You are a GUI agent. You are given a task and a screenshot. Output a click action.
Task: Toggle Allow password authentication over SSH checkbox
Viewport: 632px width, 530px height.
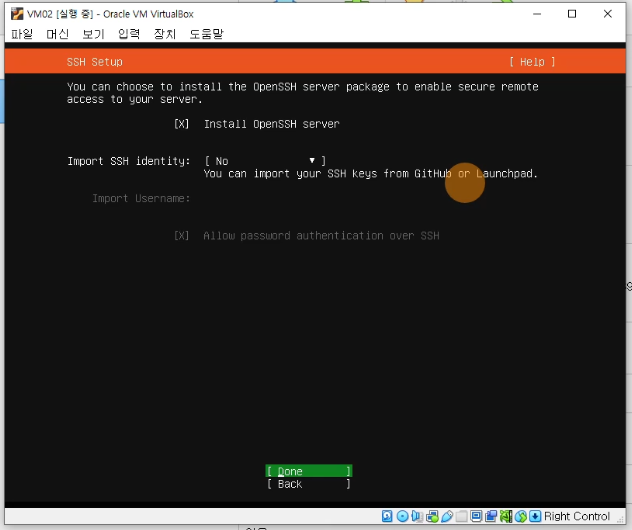[x=181, y=235]
